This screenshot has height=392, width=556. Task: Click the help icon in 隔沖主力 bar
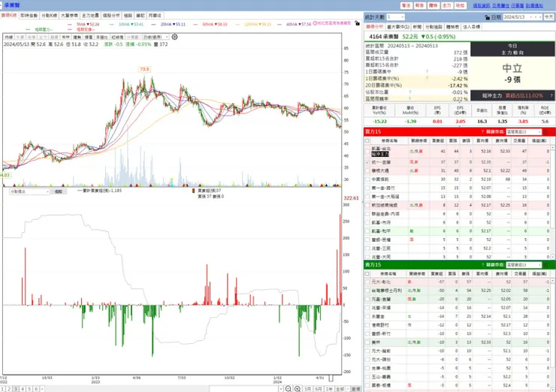coord(551,95)
